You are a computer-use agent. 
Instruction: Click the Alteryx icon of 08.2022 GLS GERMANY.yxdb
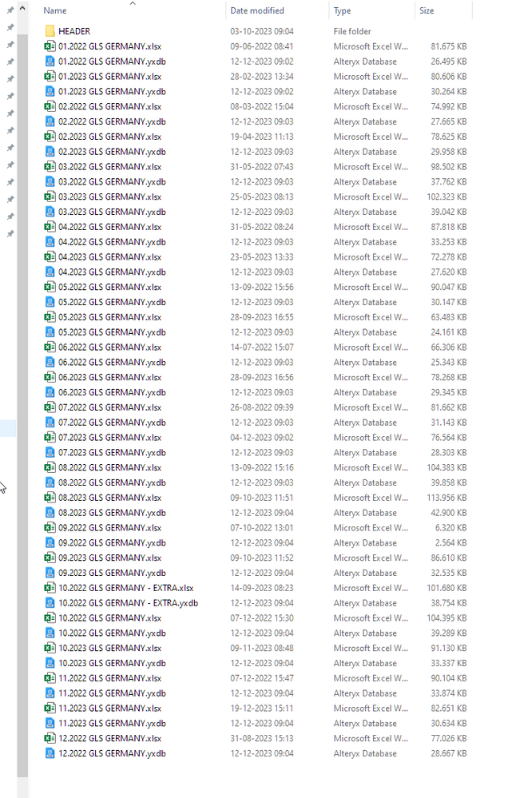click(x=50, y=482)
